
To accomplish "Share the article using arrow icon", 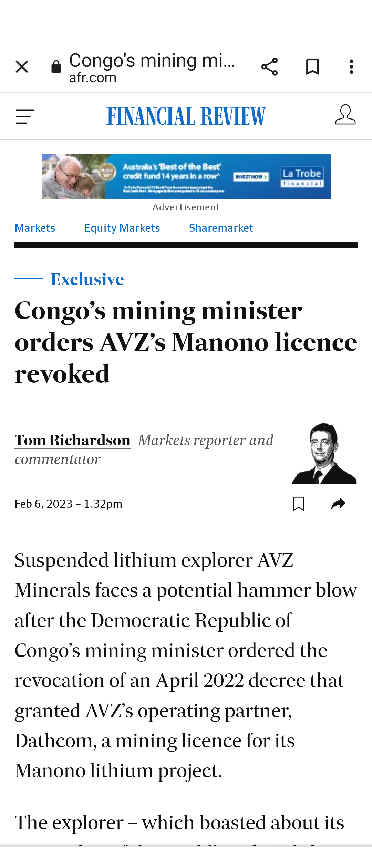I will [x=338, y=504].
